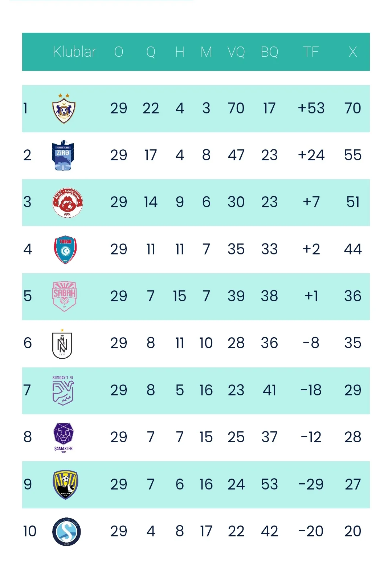Click the Q wins column header

click(x=151, y=52)
